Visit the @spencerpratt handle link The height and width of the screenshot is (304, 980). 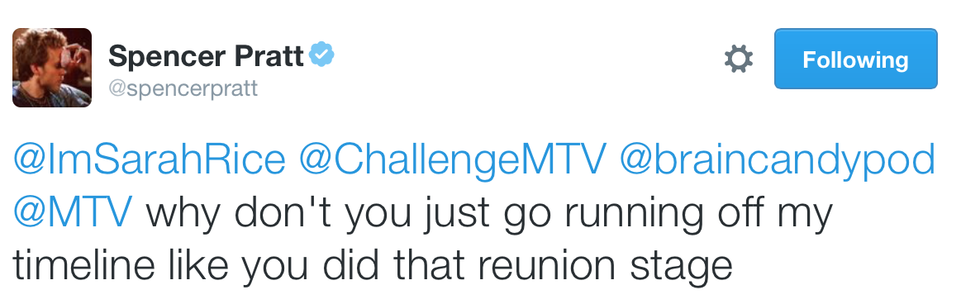coord(183,88)
